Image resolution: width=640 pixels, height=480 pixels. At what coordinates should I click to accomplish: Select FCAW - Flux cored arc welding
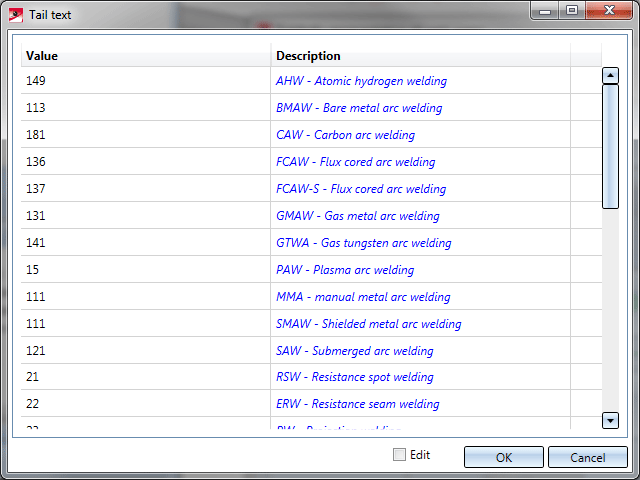coord(356,162)
